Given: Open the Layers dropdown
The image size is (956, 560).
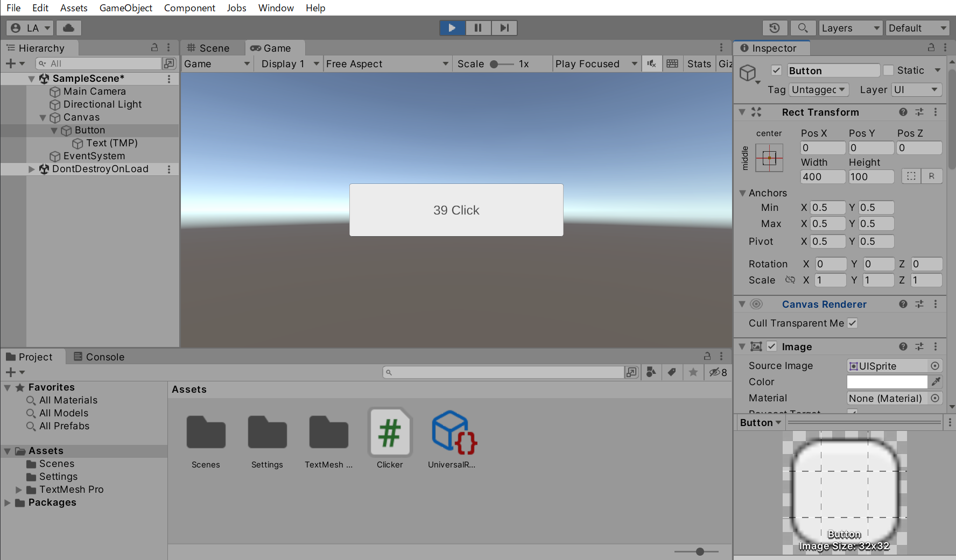Looking at the screenshot, I should pos(850,28).
